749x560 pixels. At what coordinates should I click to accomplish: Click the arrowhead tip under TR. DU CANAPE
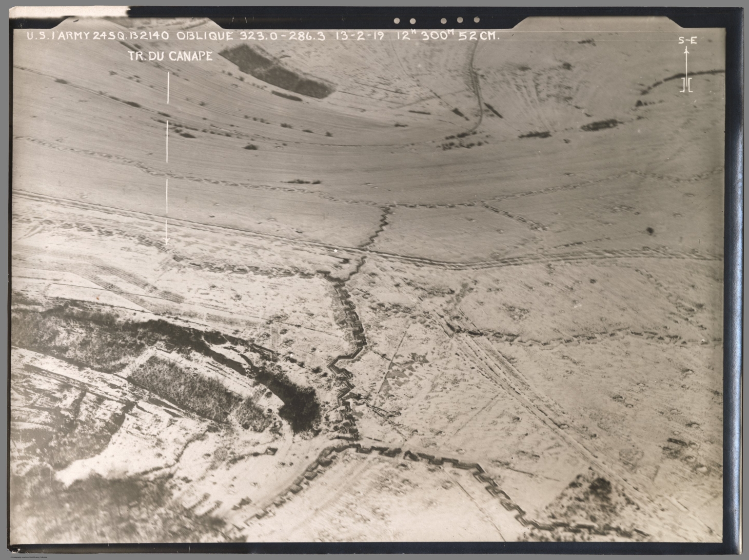[x=167, y=241]
